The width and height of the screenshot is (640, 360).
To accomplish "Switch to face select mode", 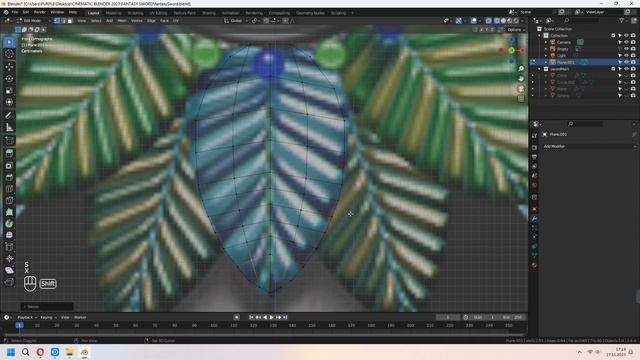I will 70,20.
